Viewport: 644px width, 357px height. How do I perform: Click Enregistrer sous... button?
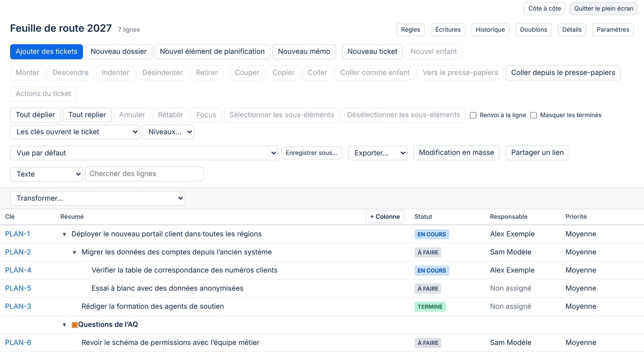(312, 153)
